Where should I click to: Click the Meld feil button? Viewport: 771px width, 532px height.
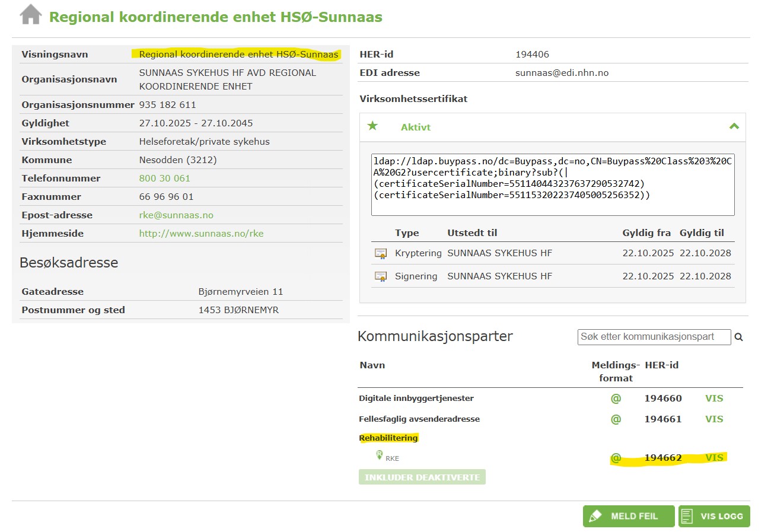point(628,516)
